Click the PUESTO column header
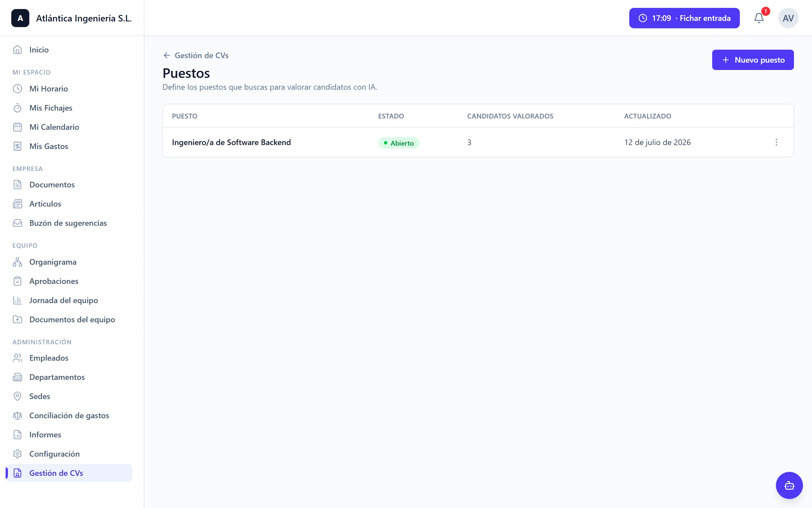This screenshot has height=508, width=812. coord(185,116)
